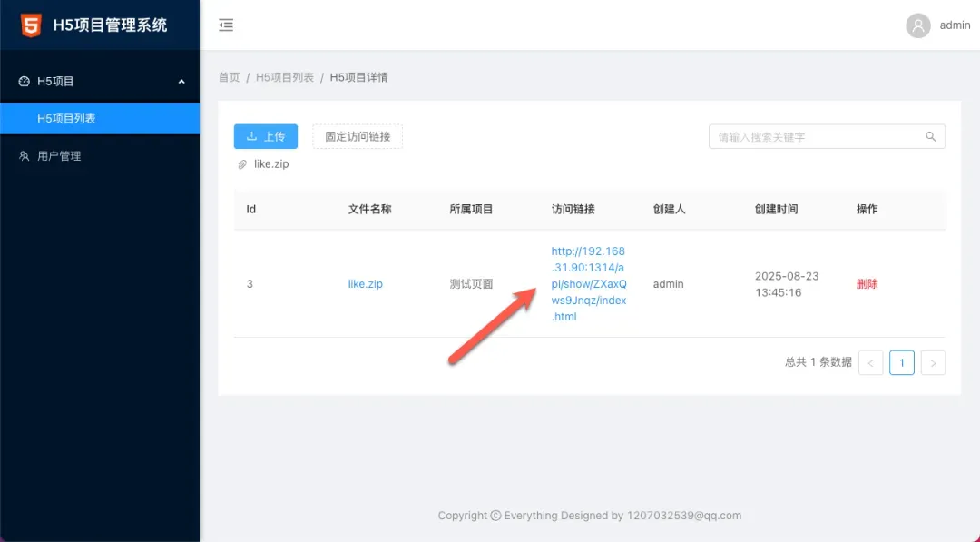980x542 pixels.
Task: Collapse the H5项目 submenu using its chevron
Action: point(181,82)
